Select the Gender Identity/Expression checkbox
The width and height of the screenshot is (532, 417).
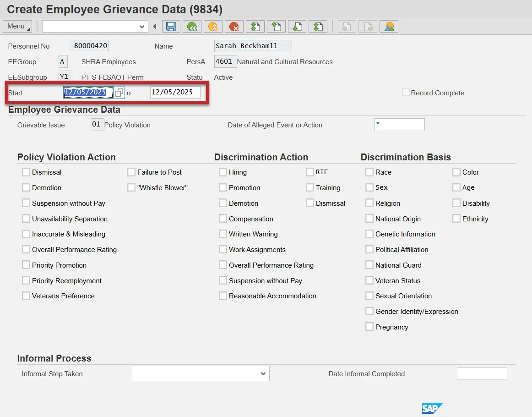[369, 312]
